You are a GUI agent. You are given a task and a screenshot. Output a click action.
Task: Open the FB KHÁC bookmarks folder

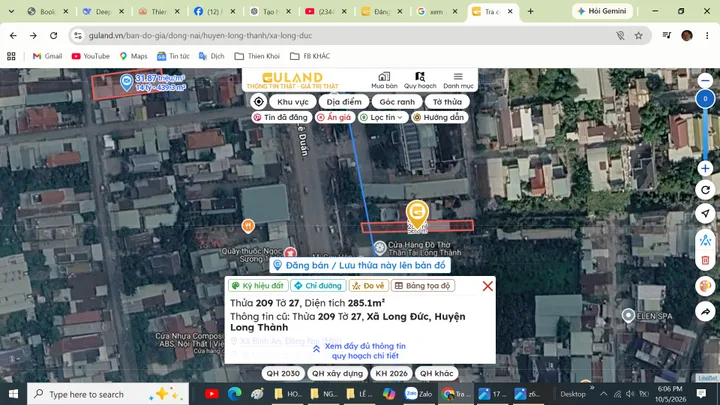tap(310, 56)
